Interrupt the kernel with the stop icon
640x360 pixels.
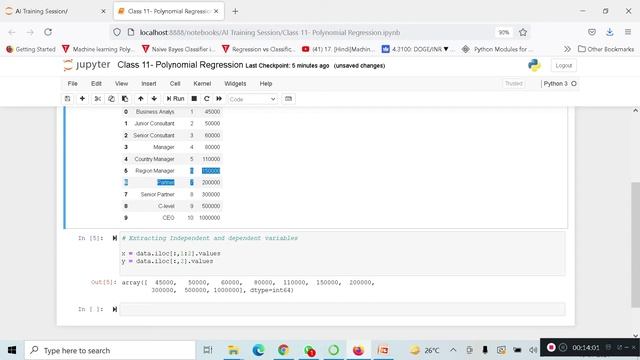click(x=194, y=99)
